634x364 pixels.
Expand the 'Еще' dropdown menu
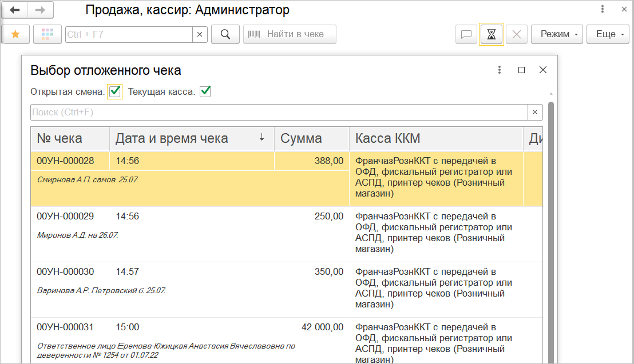click(x=608, y=34)
